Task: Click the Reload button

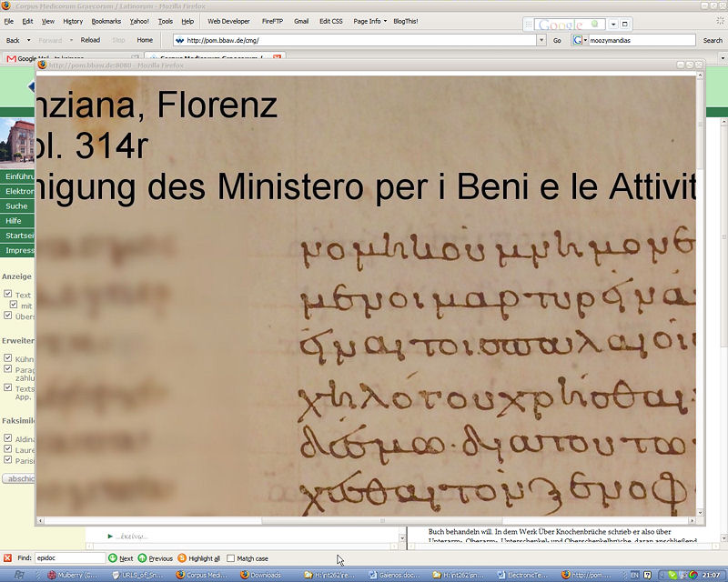Action: coord(90,40)
